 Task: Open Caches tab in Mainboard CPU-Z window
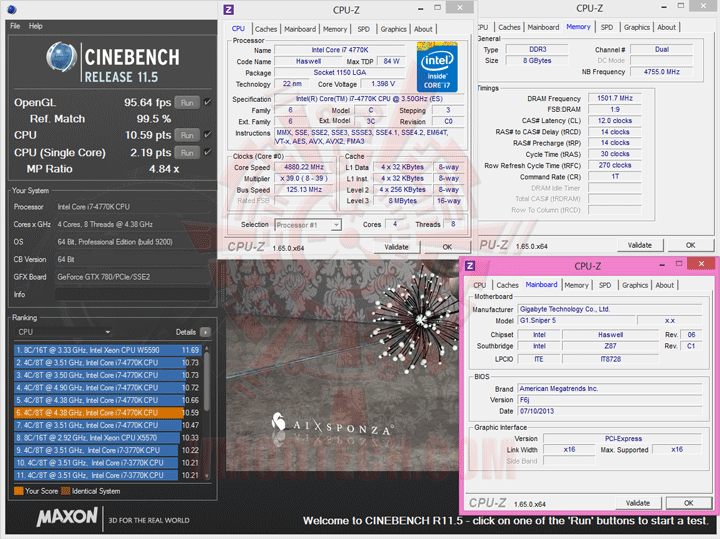click(507, 285)
